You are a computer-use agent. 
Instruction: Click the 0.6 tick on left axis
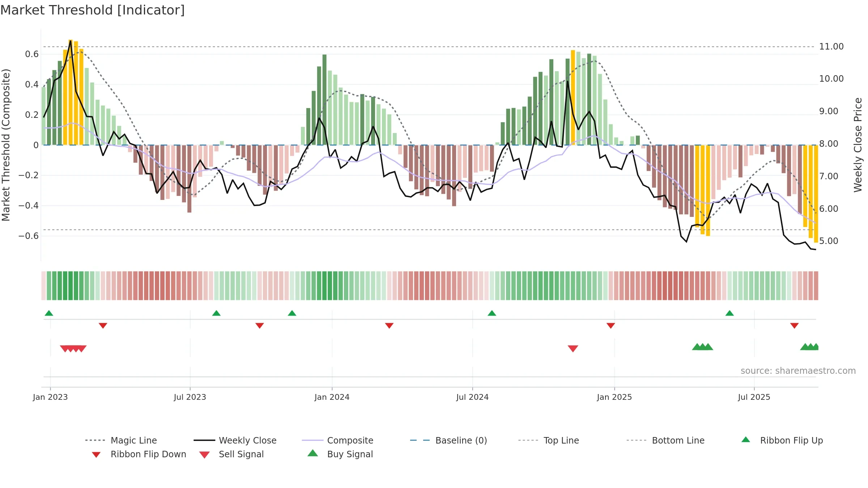point(32,54)
